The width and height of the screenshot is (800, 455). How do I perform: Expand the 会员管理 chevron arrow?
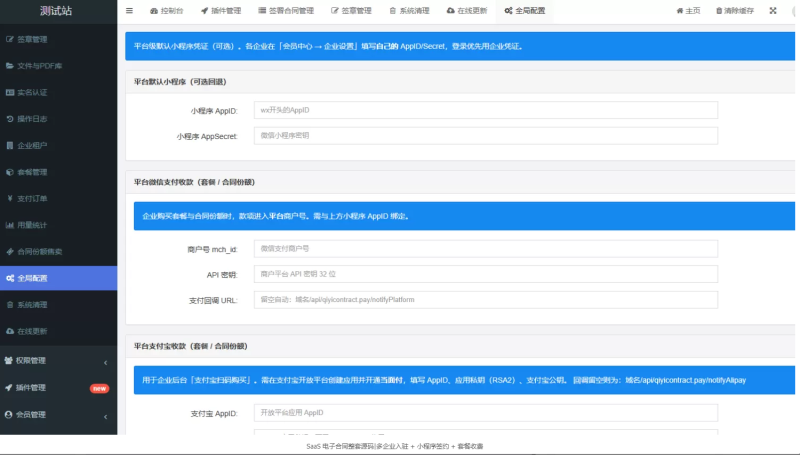(106, 417)
